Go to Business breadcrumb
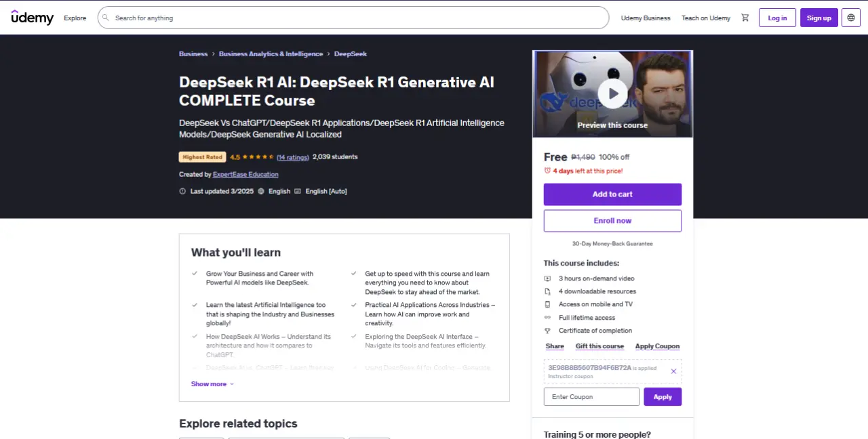This screenshot has width=868, height=439. point(193,54)
